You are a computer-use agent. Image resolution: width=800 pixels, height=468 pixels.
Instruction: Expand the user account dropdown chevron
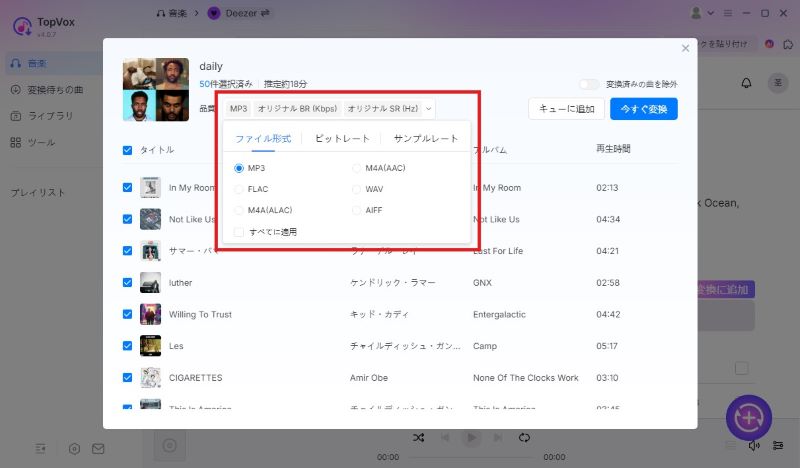point(710,13)
